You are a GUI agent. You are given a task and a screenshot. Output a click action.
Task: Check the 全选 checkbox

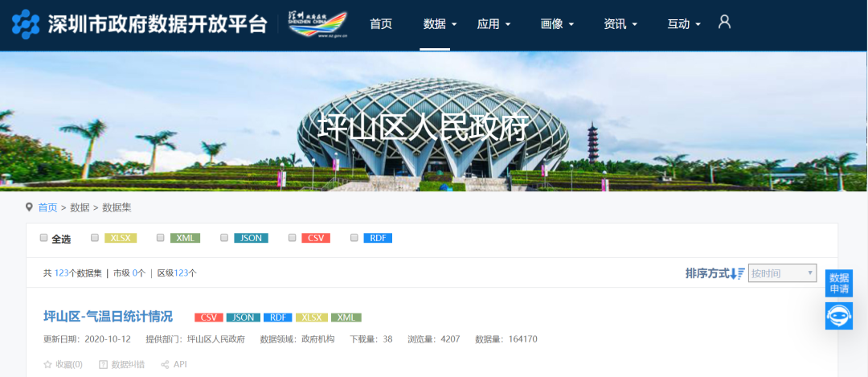[43, 238]
